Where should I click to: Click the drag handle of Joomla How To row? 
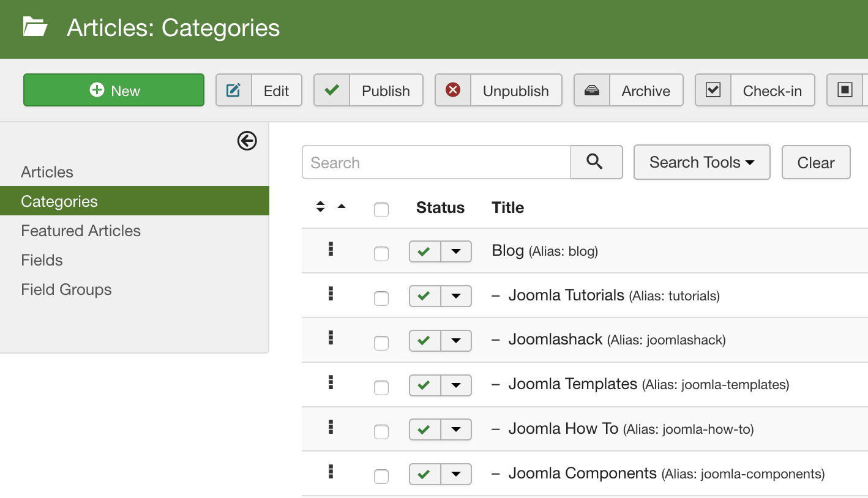331,427
